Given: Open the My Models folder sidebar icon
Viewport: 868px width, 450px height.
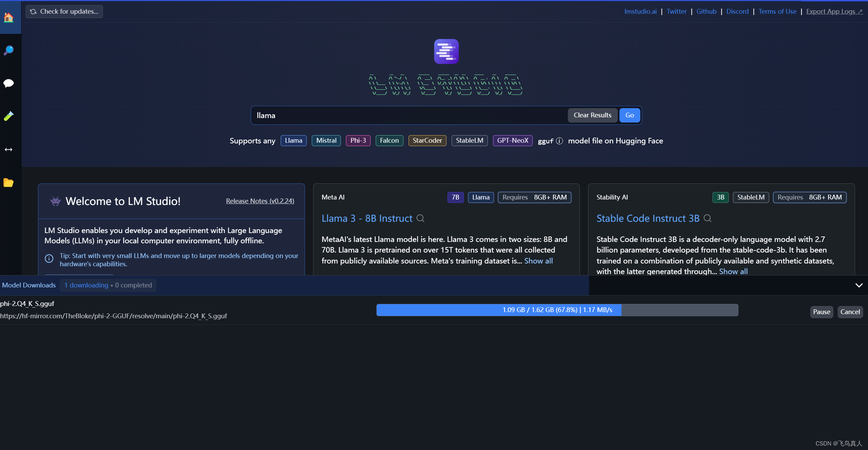Looking at the screenshot, I should 9,183.
